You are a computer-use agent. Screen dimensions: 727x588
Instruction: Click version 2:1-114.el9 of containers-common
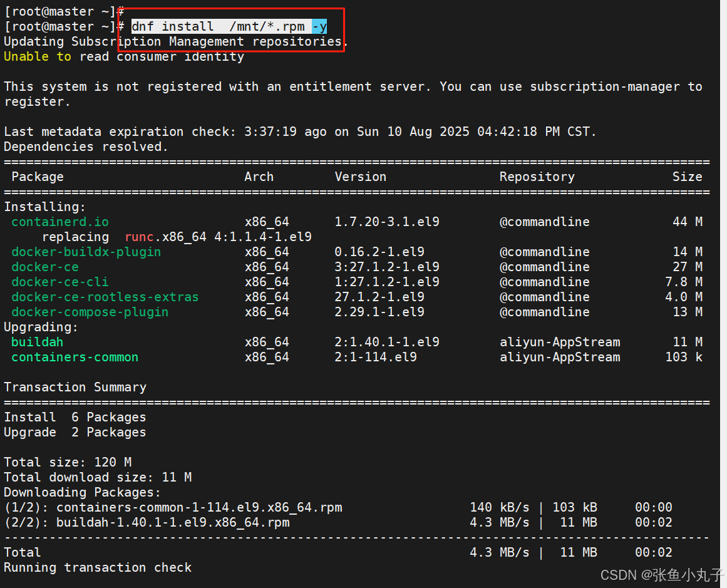pos(376,357)
